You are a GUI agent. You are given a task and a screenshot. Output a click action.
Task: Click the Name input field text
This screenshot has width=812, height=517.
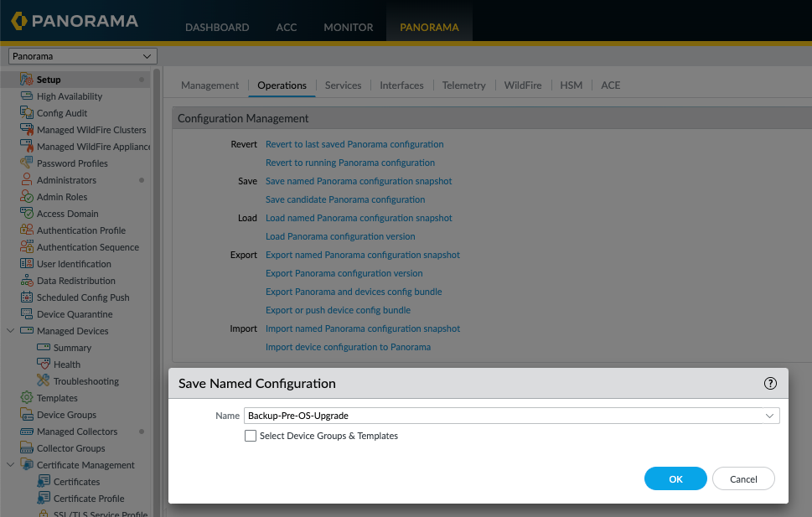point(297,416)
